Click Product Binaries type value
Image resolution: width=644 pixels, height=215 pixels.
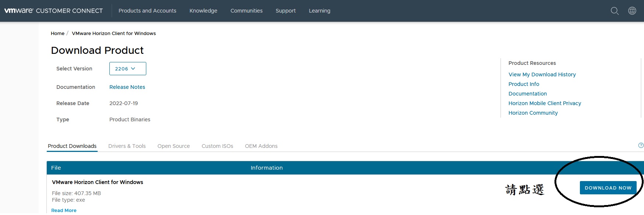click(x=130, y=119)
